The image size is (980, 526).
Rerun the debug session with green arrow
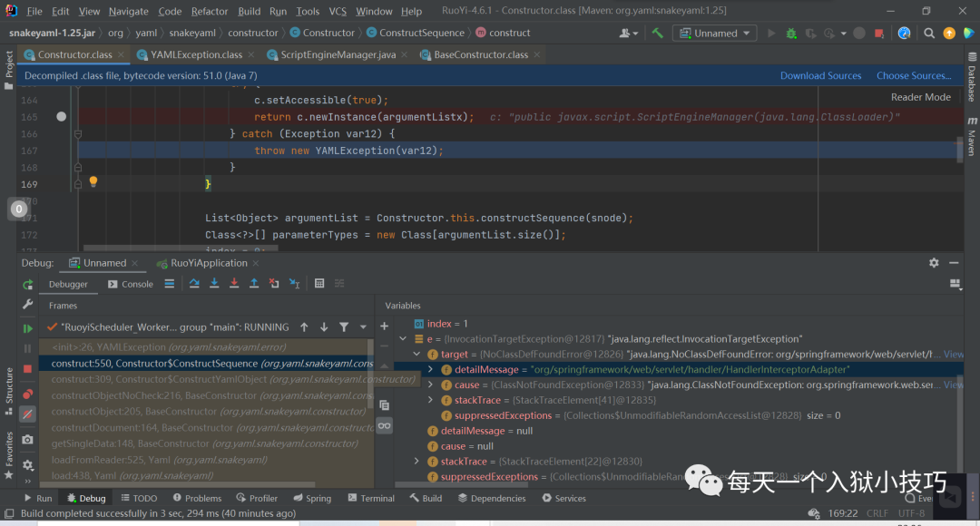click(x=27, y=285)
